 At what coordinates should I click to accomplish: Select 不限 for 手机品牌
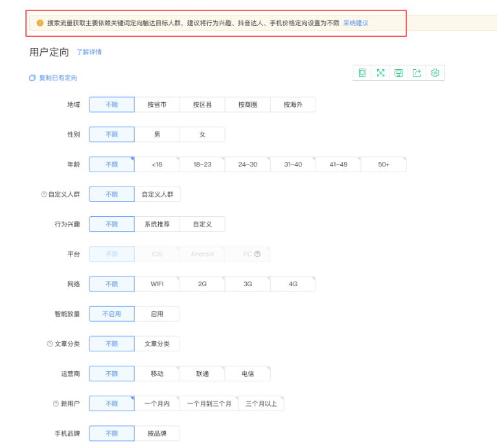pos(111,433)
